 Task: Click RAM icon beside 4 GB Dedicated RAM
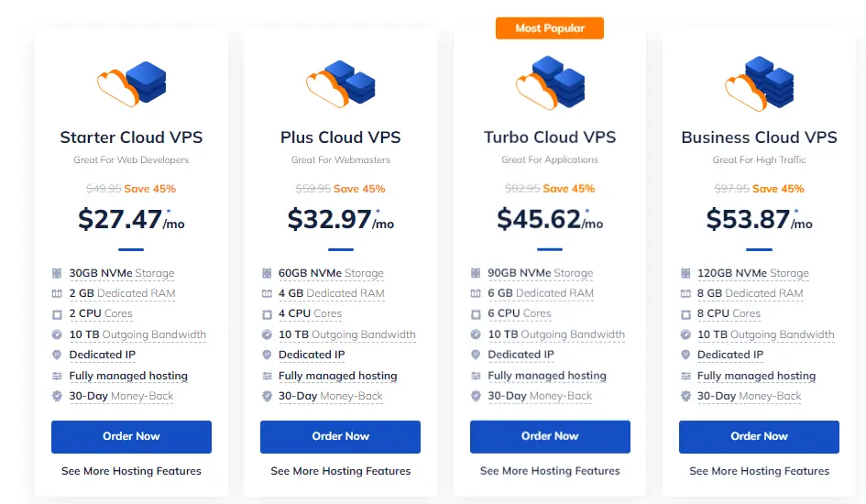coord(267,293)
